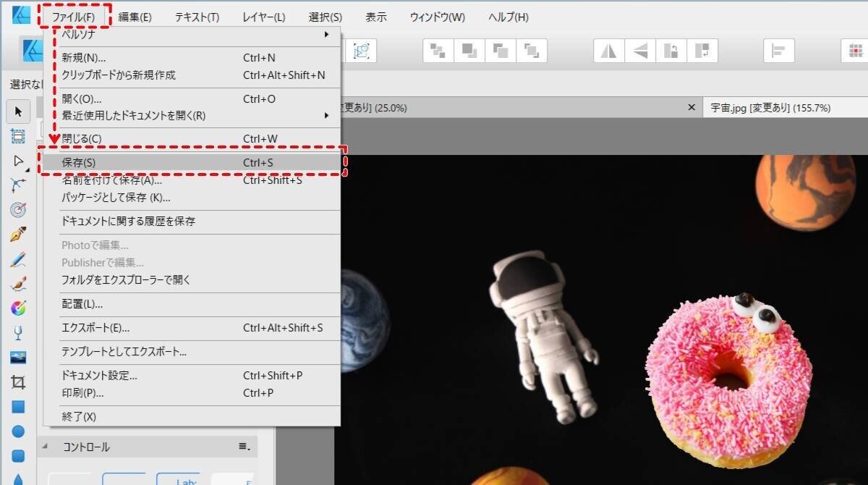868x485 pixels.
Task: Select the Vector Brush tool
Action: tap(18, 284)
